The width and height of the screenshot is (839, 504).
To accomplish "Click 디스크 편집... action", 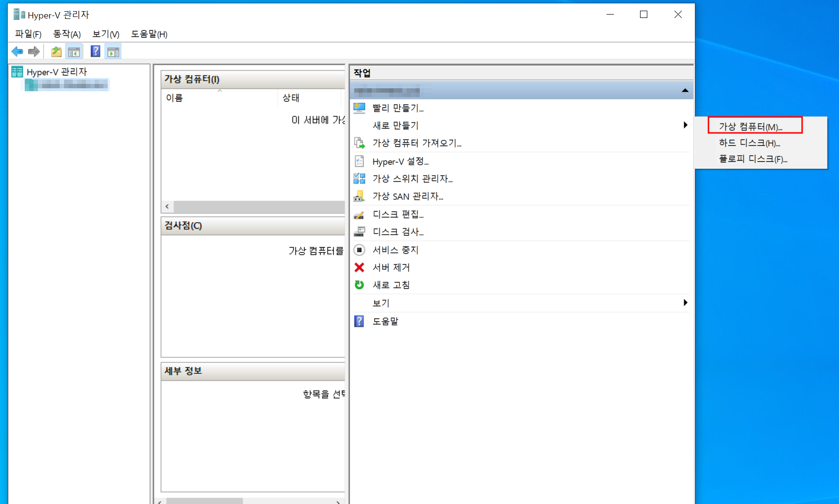I will [x=398, y=214].
